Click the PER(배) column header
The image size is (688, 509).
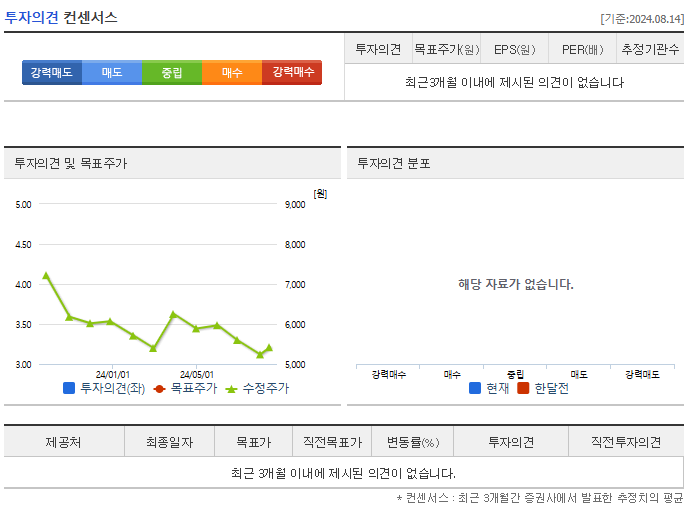pos(583,49)
